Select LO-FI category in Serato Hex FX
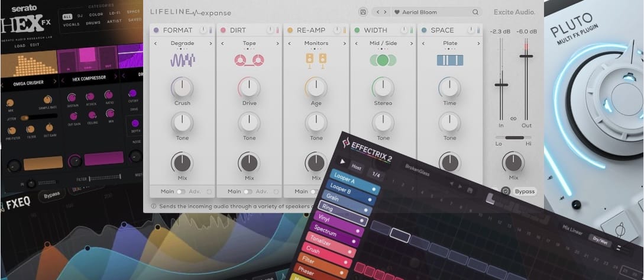Screen dimensions: 644x280 click(x=115, y=14)
